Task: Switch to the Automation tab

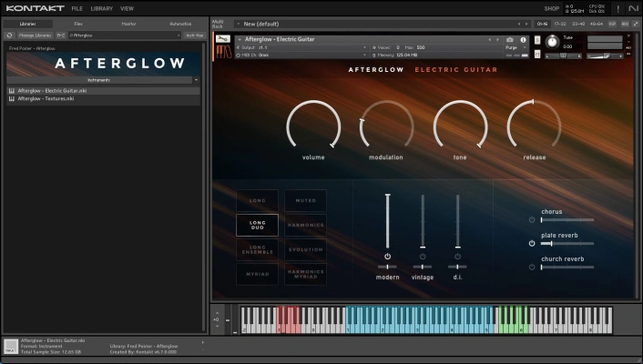Action: pyautogui.click(x=180, y=24)
